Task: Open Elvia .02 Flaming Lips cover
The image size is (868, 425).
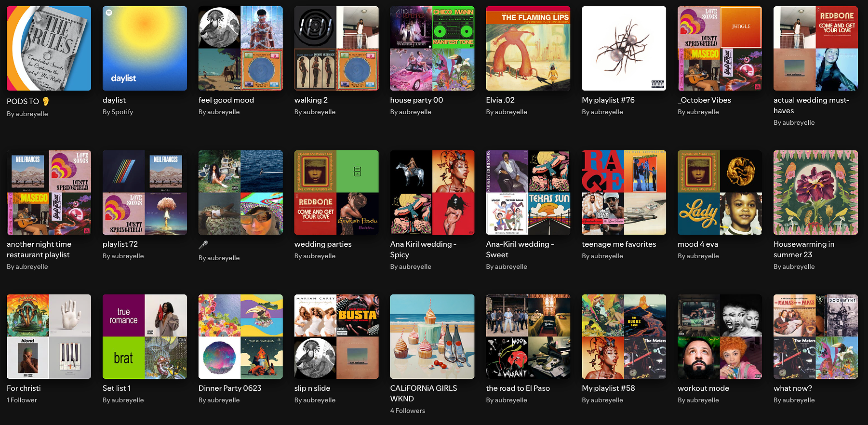Action: click(528, 48)
